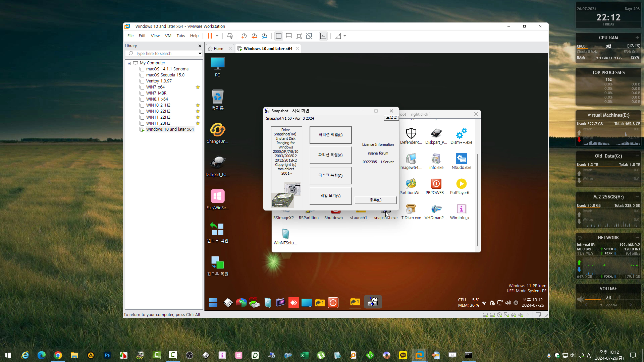This screenshot has width=644, height=362.
Task: Click the stretch guest display icon
Action: click(338, 36)
